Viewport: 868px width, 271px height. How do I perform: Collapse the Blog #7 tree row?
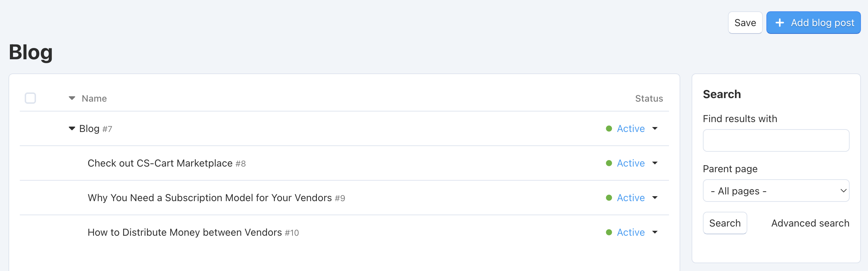tap(72, 128)
